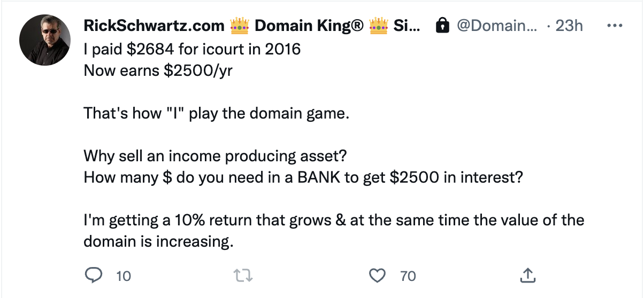Click the second crown emoji after Domain King
The width and height of the screenshot is (644, 298).
379,26
